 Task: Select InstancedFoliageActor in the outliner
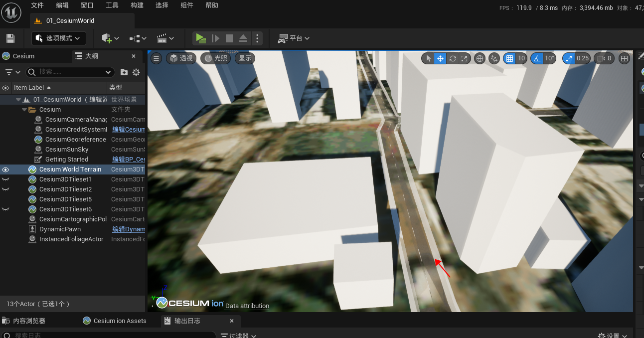[x=71, y=239]
